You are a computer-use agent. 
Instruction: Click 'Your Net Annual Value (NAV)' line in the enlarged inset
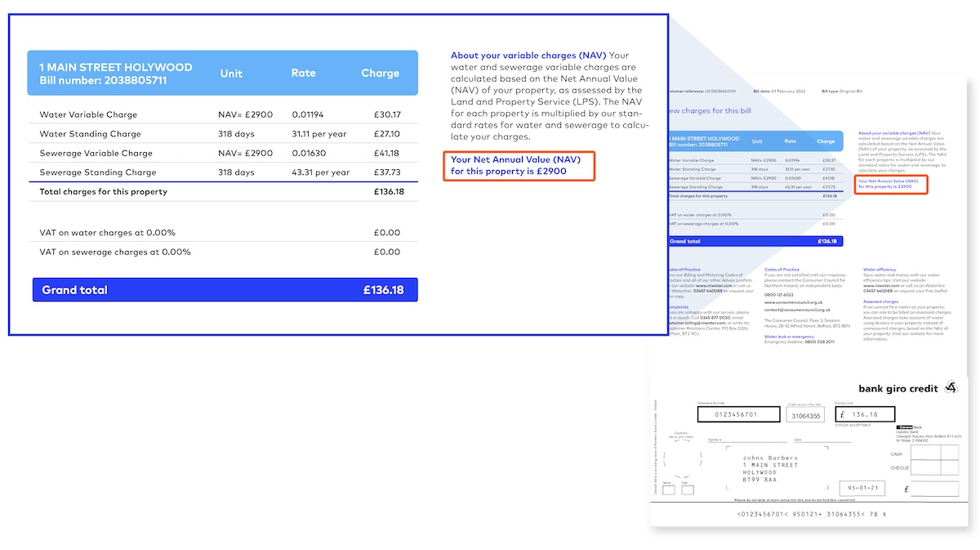pyautogui.click(x=515, y=159)
